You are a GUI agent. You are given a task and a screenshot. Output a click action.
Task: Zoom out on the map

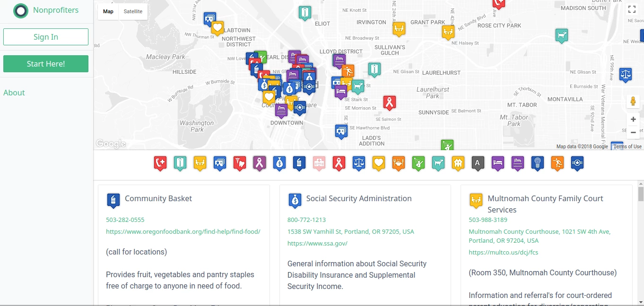click(x=633, y=132)
